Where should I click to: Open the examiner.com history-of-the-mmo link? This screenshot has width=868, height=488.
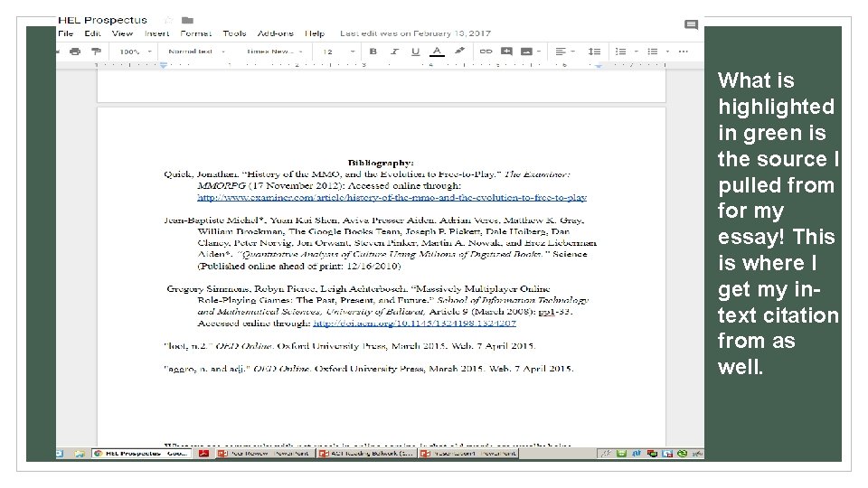tap(392, 198)
